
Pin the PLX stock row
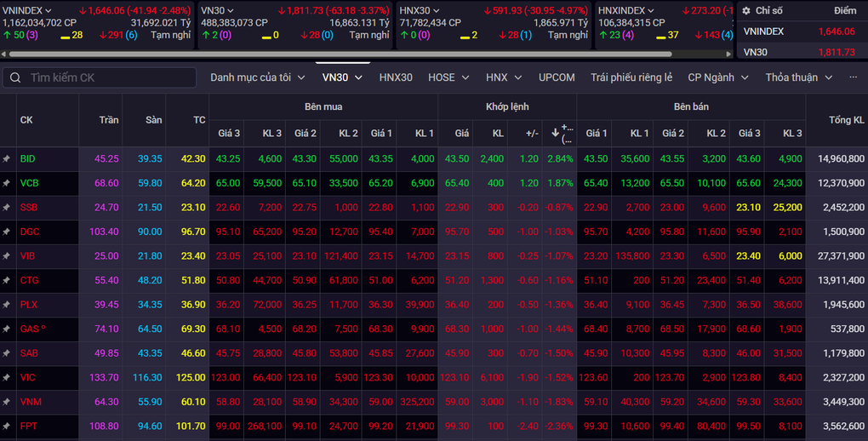coord(6,306)
